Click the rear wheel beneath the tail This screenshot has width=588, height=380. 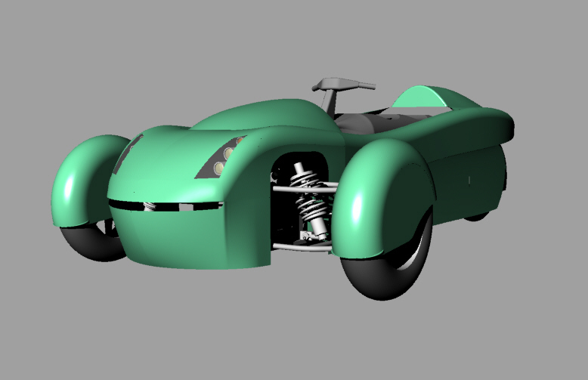point(477,216)
